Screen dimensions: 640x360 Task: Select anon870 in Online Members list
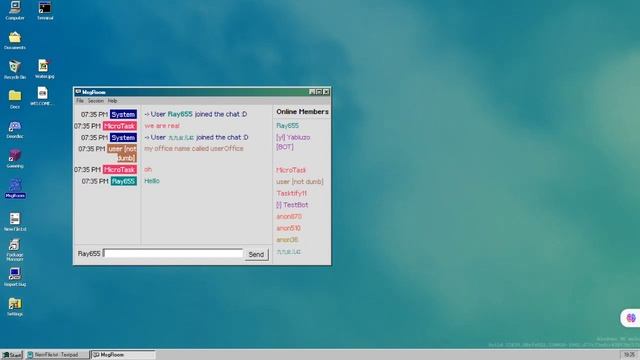pyautogui.click(x=289, y=216)
